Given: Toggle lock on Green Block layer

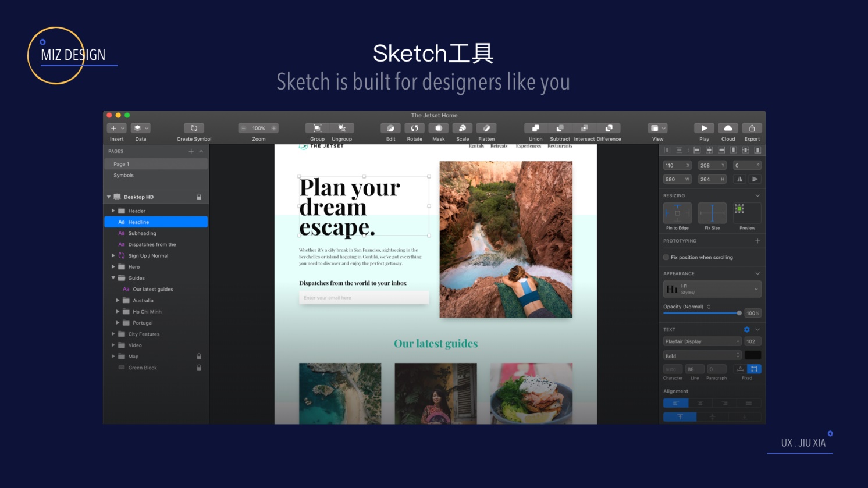Looking at the screenshot, I should click(x=199, y=368).
